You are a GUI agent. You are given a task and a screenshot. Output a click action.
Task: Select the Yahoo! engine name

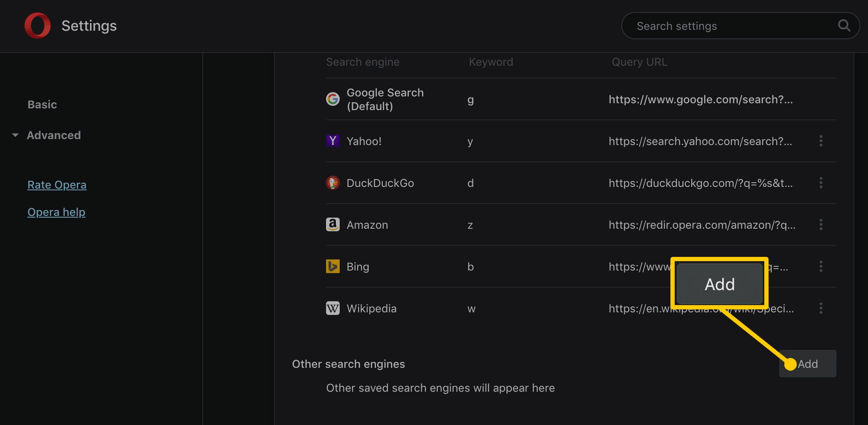[x=364, y=141]
